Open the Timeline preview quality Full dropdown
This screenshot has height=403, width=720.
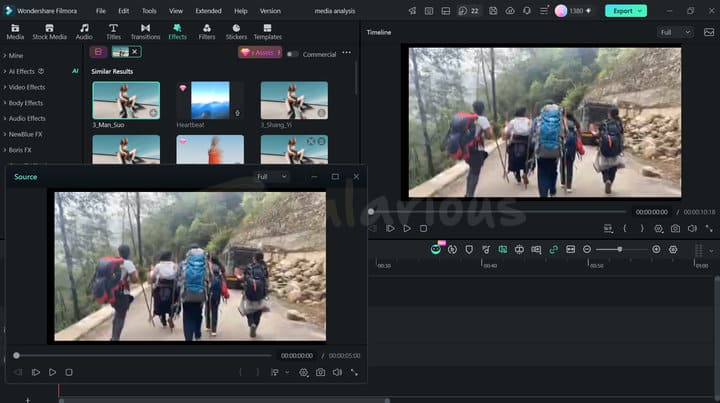675,32
